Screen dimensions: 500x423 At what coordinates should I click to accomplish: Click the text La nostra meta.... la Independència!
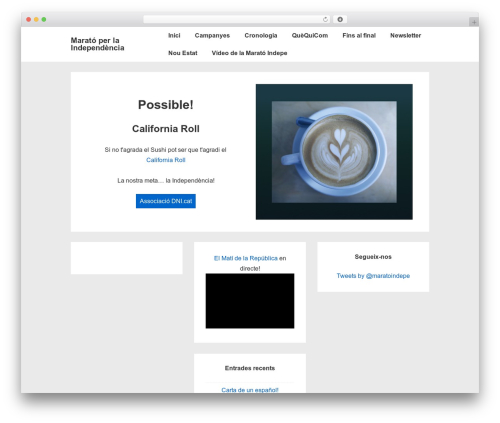(166, 181)
